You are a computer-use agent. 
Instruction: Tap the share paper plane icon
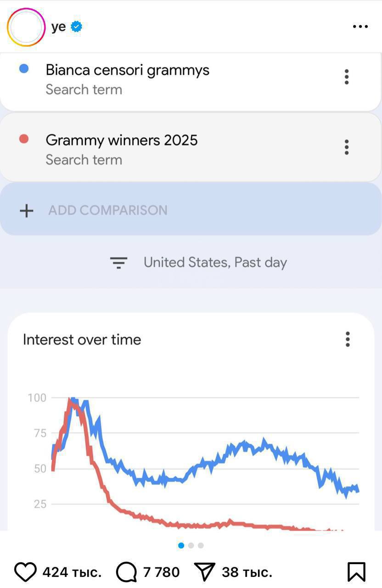click(205, 572)
